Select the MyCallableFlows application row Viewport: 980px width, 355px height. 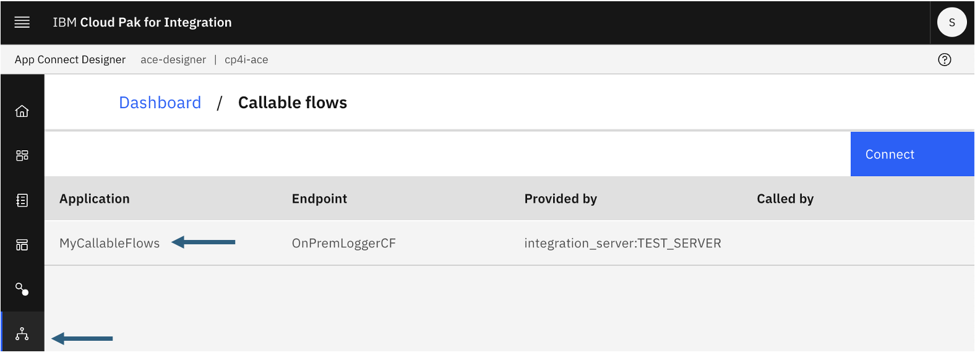point(110,243)
